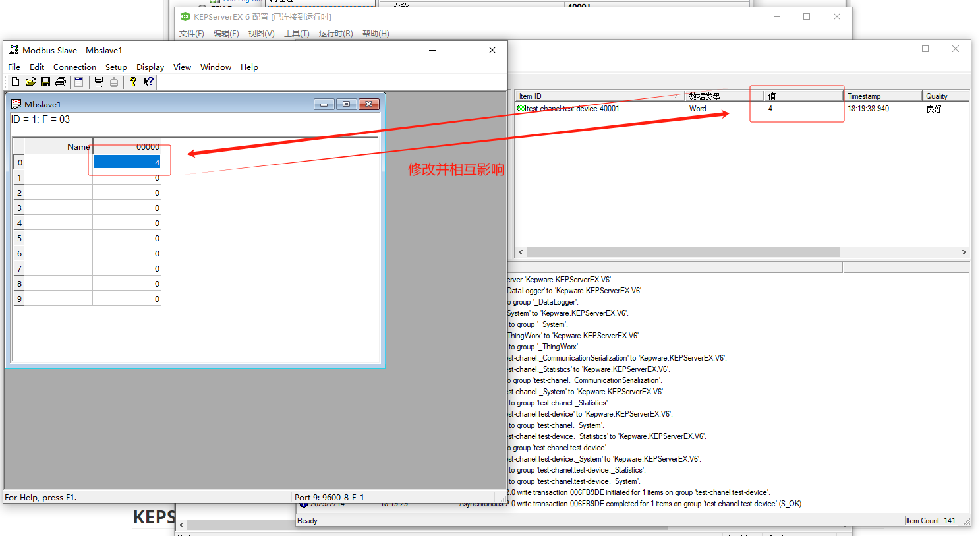Open 文件(F) menu in KEPServerEX
The height and width of the screenshot is (536, 980).
(x=192, y=34)
